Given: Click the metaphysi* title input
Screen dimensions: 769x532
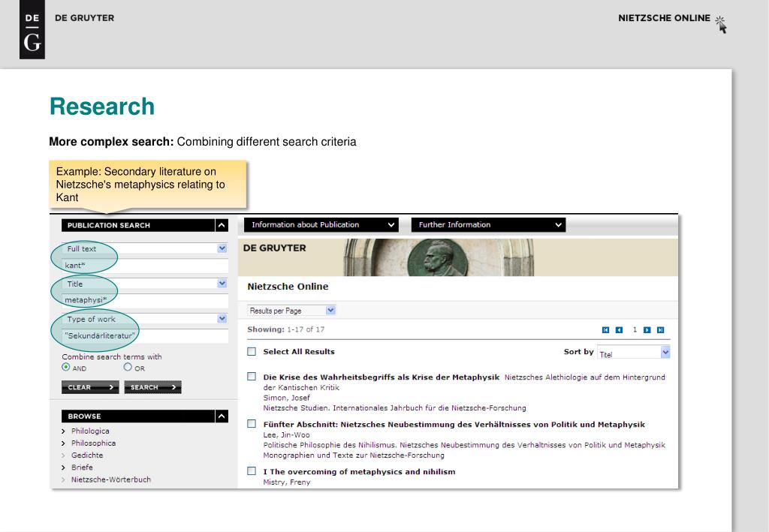Looking at the screenshot, I should pos(145,300).
